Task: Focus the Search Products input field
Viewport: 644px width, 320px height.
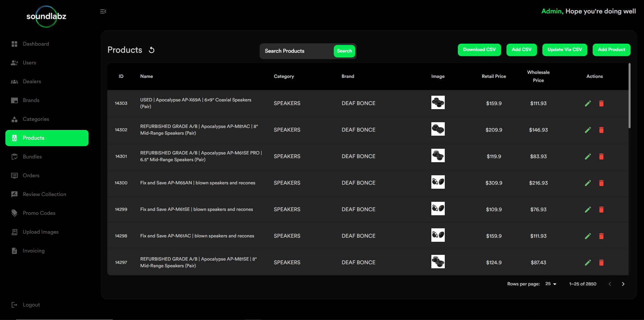Action: pos(297,51)
